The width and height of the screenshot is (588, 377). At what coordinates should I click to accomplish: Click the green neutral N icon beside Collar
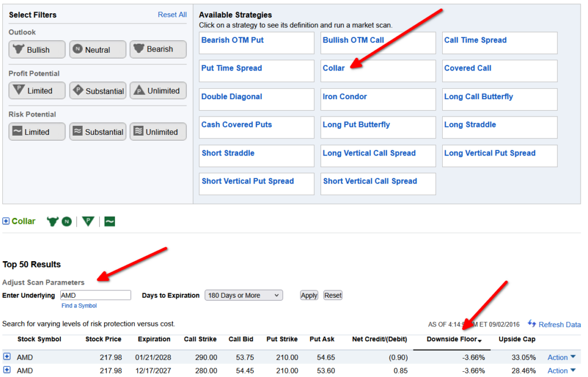(x=67, y=221)
